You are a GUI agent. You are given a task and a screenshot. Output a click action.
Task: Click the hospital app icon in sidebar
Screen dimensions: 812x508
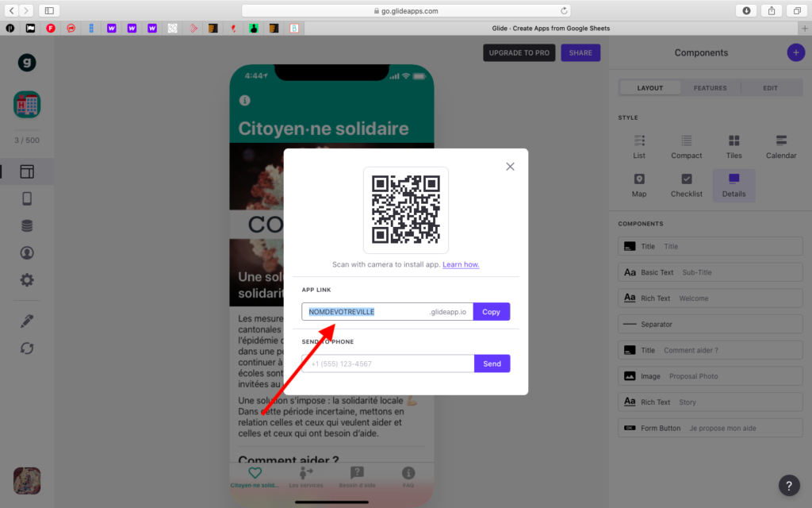point(27,104)
